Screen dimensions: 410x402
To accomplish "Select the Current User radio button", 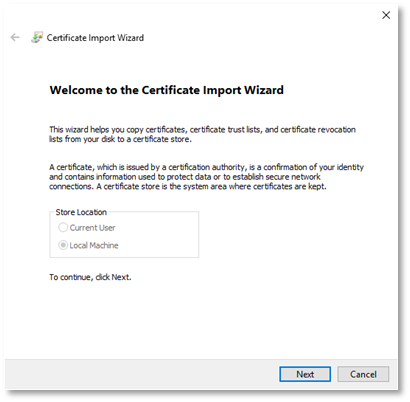I will point(63,227).
